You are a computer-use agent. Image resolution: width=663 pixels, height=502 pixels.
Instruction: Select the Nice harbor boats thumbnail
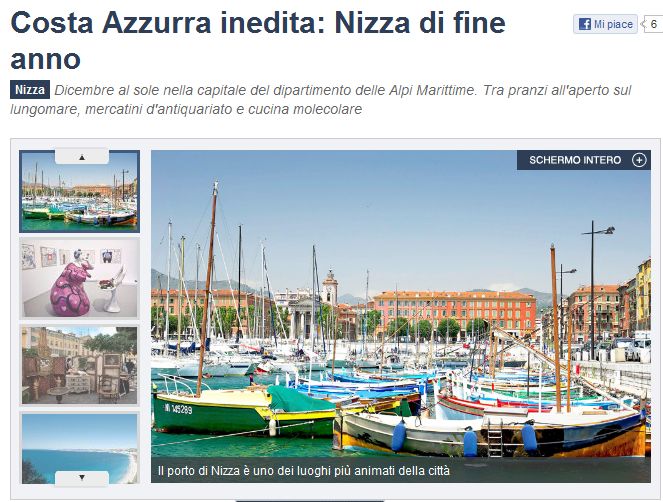point(79,191)
